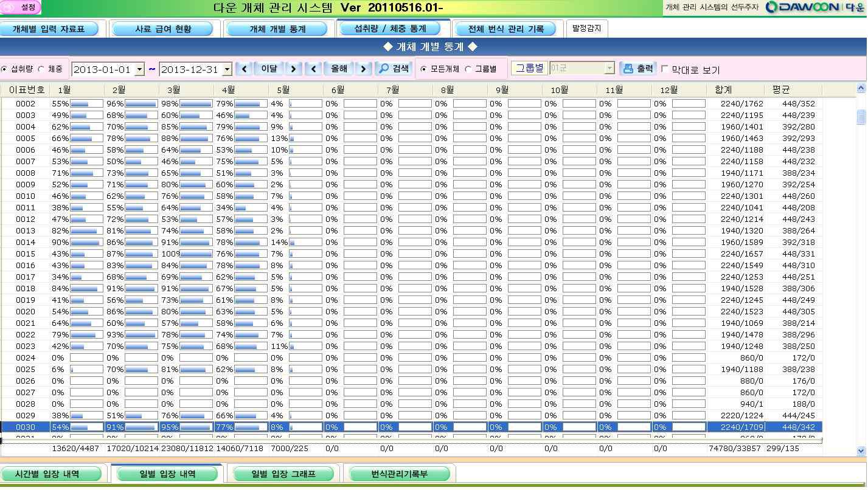Click the 이표번호 column header

pos(25,90)
